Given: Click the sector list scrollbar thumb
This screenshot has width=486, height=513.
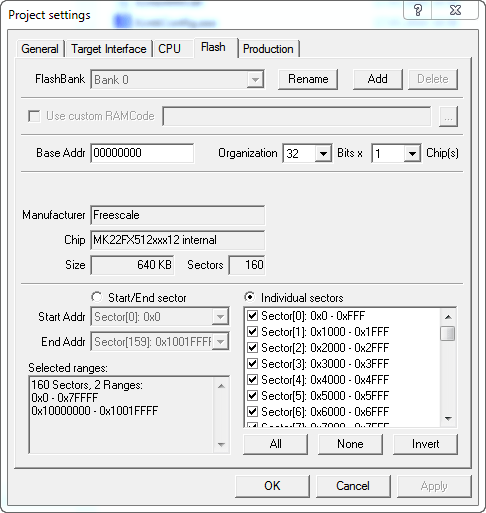Looking at the screenshot, I should [448, 333].
